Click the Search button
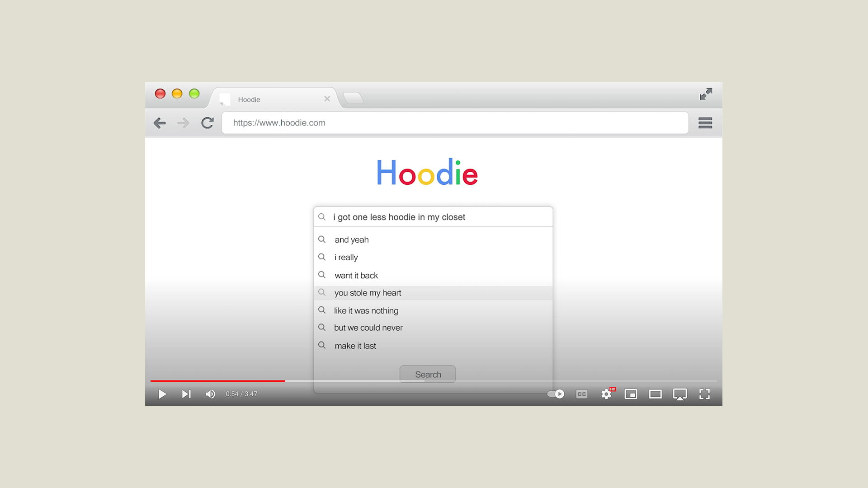 [428, 374]
